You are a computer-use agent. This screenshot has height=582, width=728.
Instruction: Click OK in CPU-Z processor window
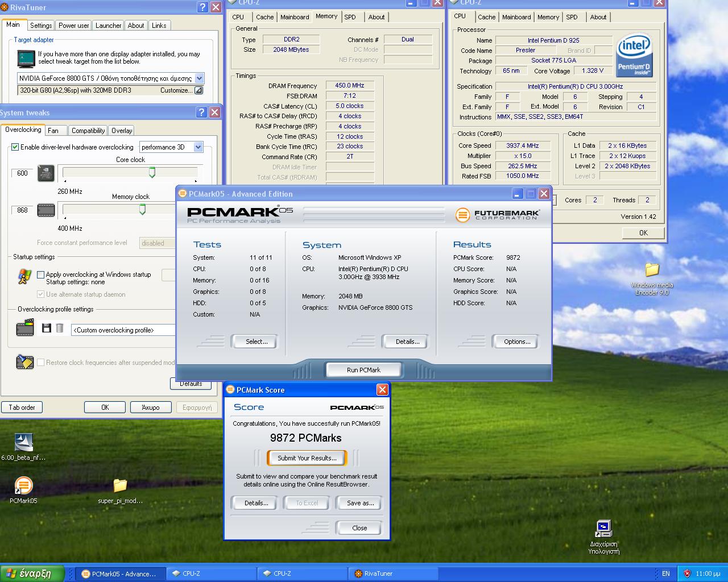(643, 232)
